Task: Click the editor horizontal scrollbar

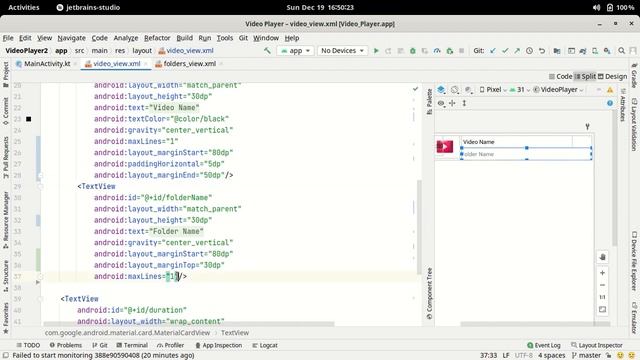Action: coord(189,324)
